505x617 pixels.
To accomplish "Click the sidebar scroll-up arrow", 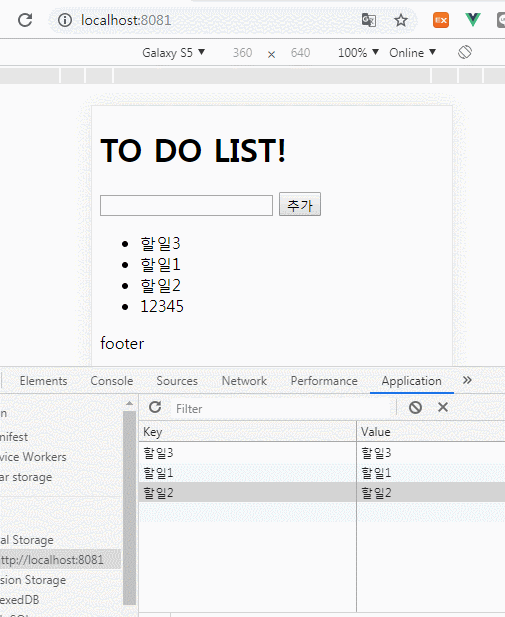I will [129, 403].
